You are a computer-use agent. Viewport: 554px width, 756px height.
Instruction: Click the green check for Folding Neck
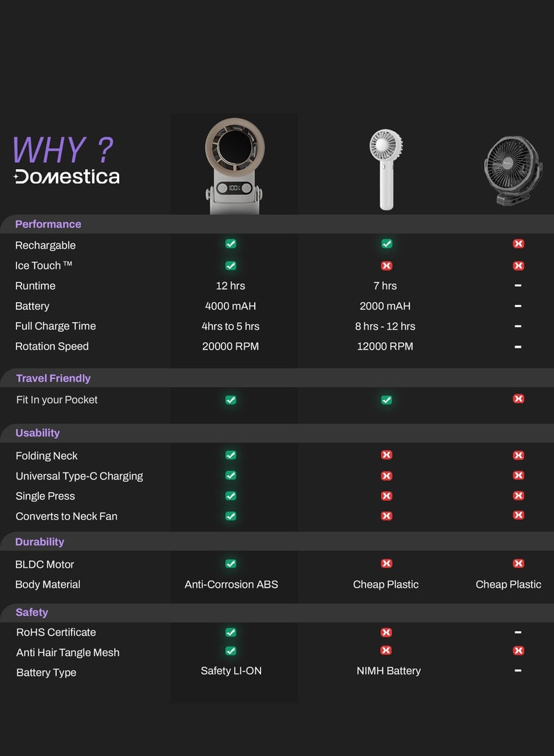tap(231, 455)
